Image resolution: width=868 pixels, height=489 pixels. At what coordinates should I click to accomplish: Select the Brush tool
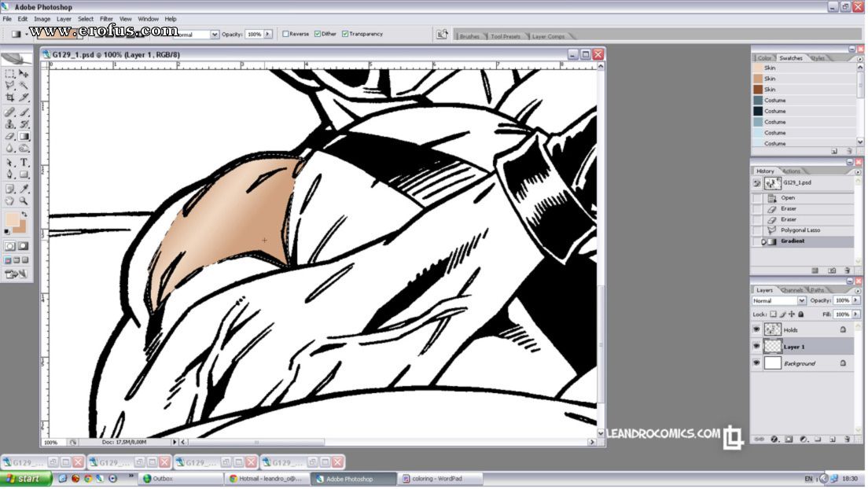pos(24,112)
